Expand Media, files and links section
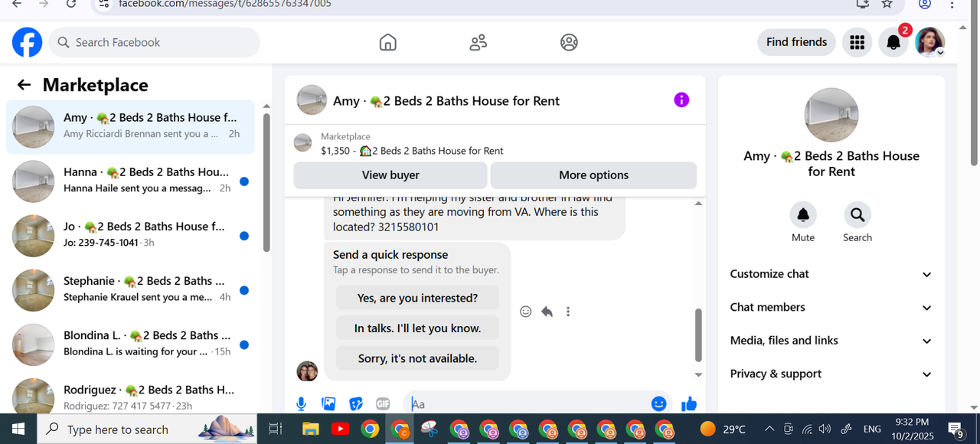Image resolution: width=980 pixels, height=444 pixels. [831, 341]
